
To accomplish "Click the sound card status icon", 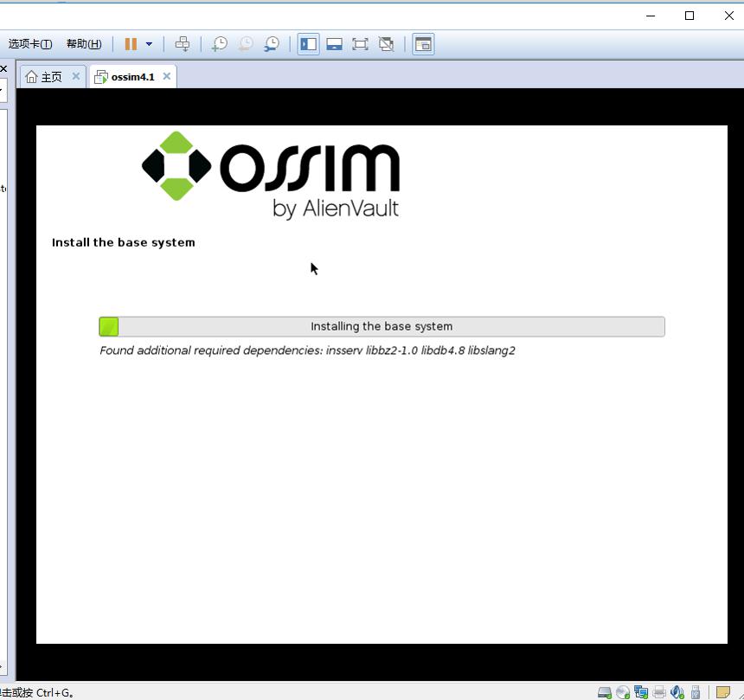I will [x=677, y=692].
